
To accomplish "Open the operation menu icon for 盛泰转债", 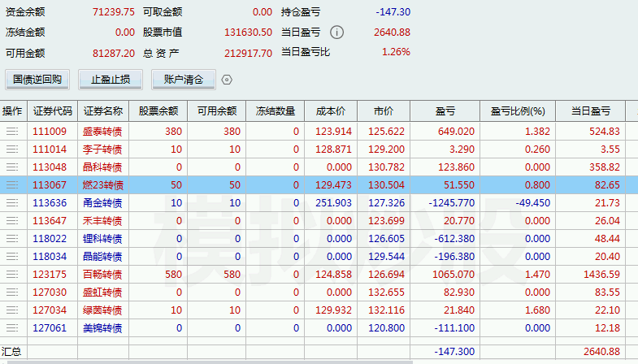I will pyautogui.click(x=12, y=132).
